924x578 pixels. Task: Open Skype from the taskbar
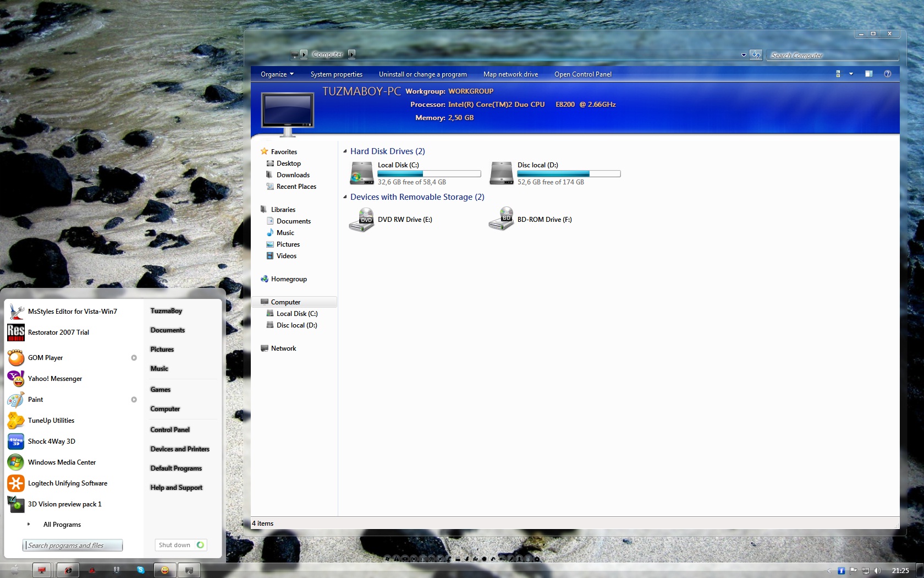point(141,570)
